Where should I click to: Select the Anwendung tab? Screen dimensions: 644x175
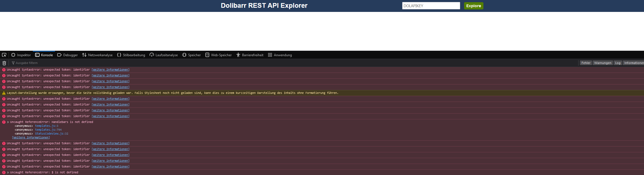(x=280, y=55)
